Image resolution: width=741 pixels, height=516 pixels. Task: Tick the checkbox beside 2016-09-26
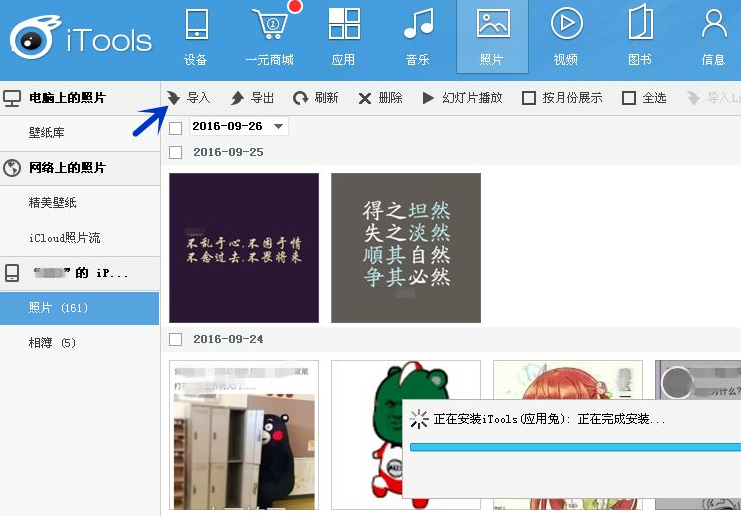176,128
